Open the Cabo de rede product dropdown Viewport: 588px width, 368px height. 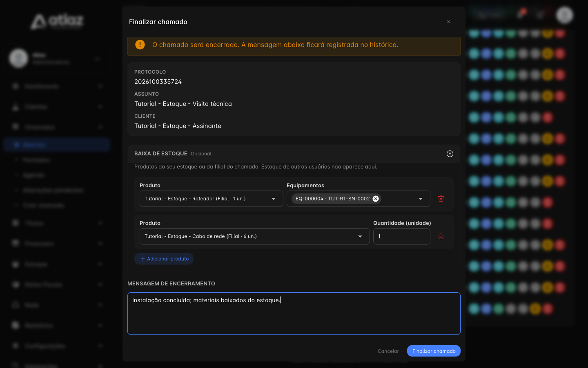pyautogui.click(x=255, y=236)
